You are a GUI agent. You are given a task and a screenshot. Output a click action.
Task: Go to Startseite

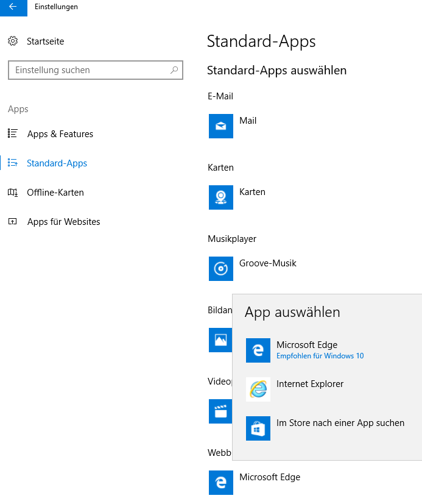(45, 41)
